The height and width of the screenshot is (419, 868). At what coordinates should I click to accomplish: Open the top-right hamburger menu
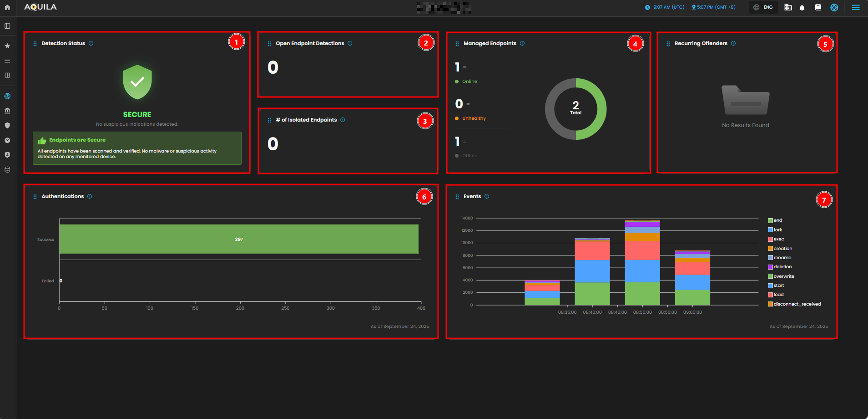point(856,7)
